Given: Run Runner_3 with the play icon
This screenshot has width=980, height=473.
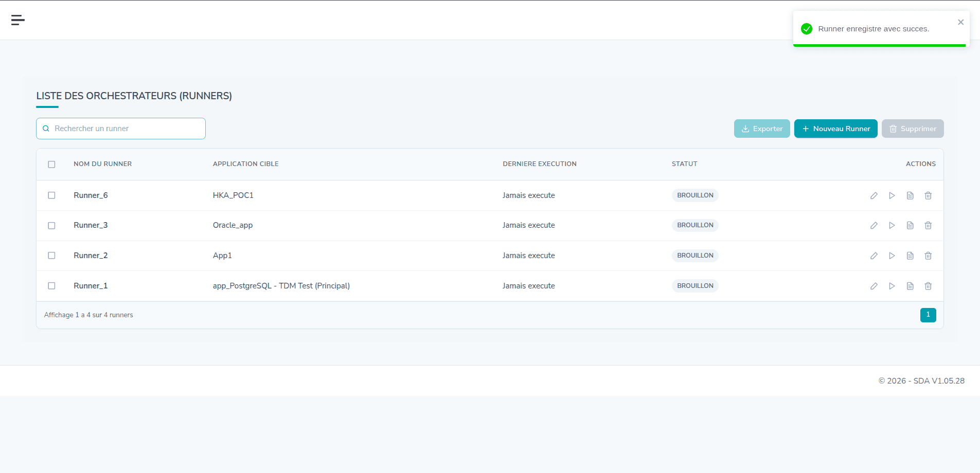Looking at the screenshot, I should click(892, 225).
